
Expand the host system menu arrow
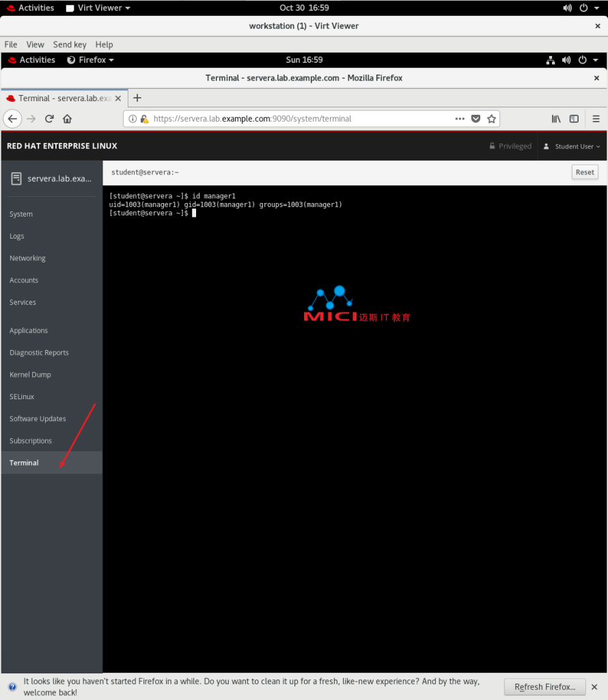pyautogui.click(x=596, y=8)
